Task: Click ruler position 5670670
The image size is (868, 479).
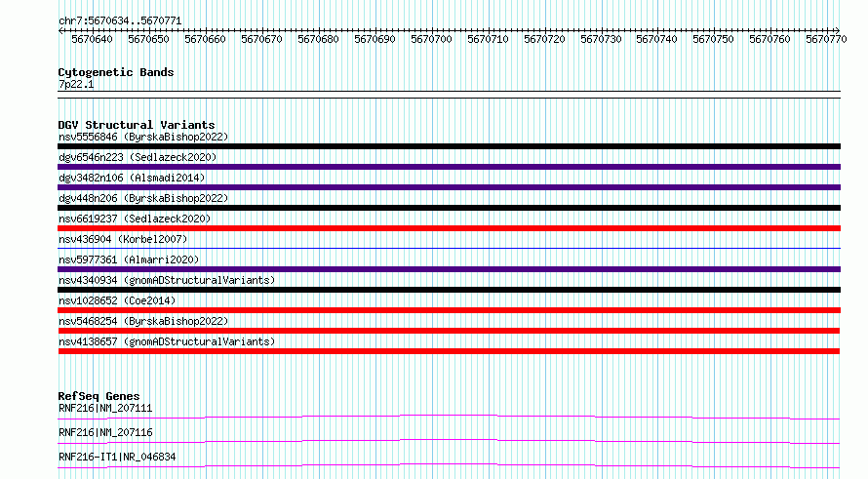Action: pos(261,39)
